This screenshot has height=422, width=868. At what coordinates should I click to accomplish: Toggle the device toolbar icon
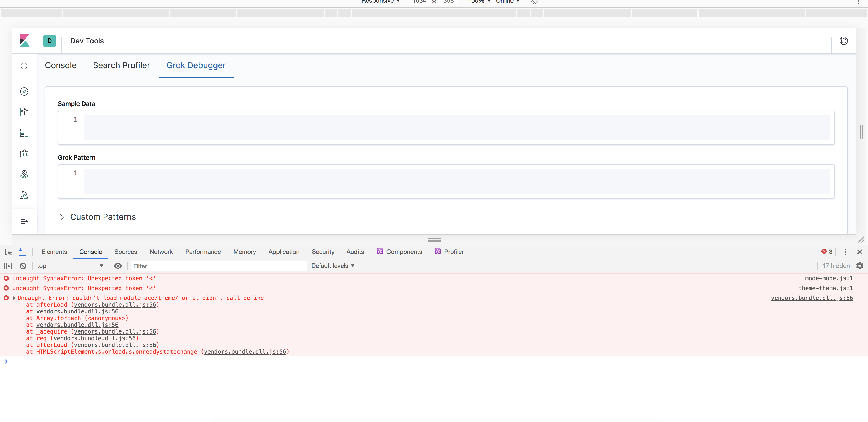pyautogui.click(x=22, y=252)
